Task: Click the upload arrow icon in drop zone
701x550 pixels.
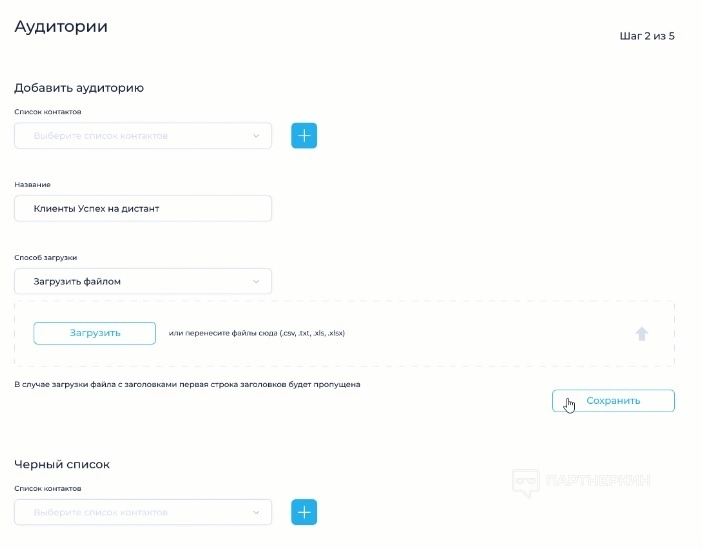Action: coord(642,333)
